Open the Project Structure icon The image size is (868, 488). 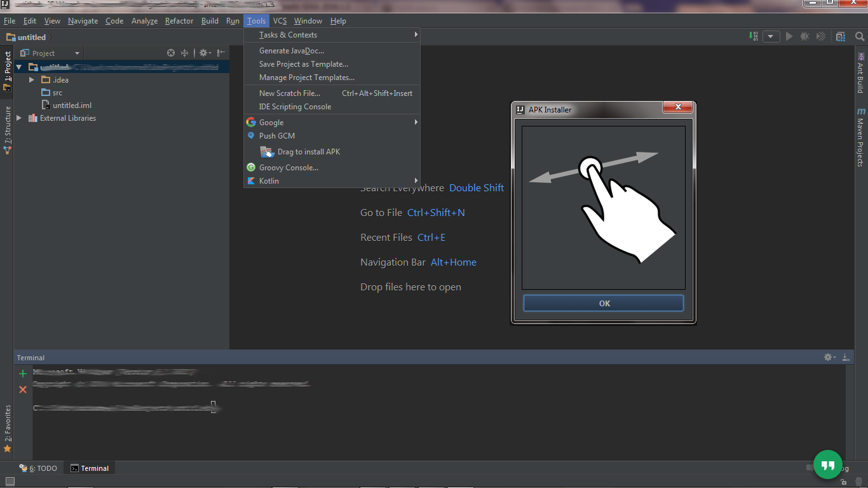tap(841, 37)
